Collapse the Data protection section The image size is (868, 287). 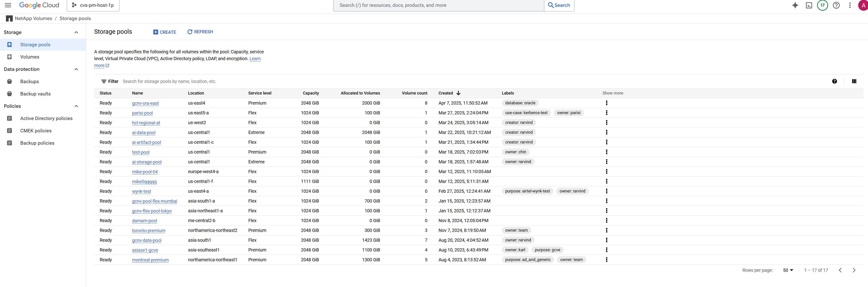pyautogui.click(x=76, y=69)
